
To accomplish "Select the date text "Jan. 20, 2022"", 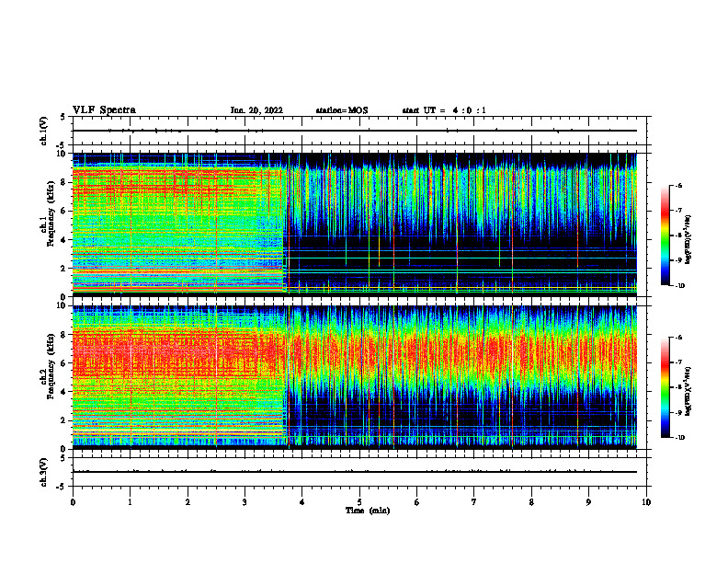I will (256, 110).
